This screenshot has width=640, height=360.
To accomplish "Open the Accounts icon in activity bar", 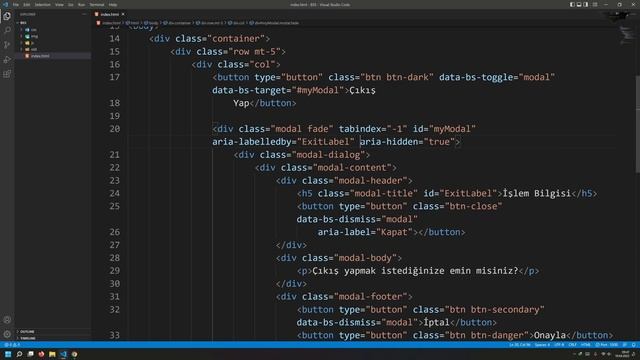I will 7,320.
